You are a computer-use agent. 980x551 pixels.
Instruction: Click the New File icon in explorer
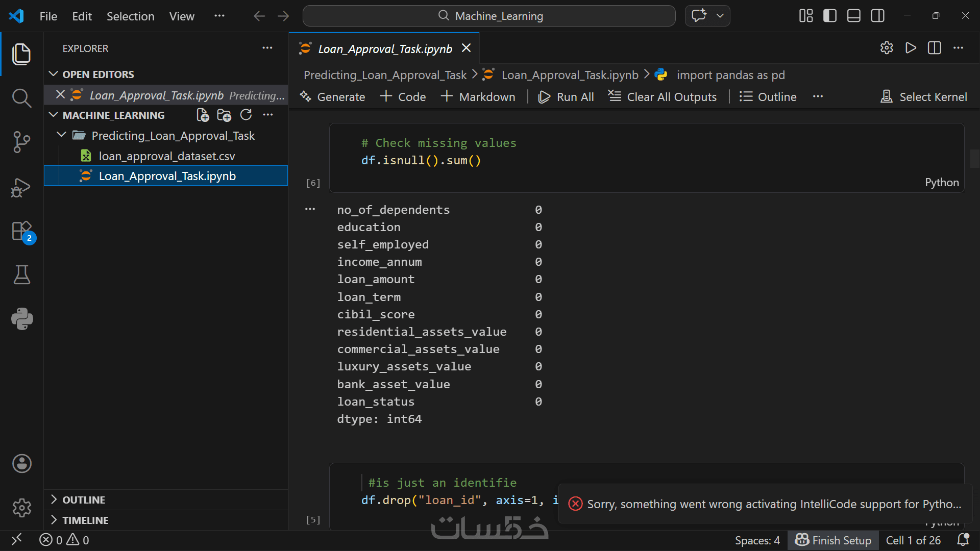point(203,115)
